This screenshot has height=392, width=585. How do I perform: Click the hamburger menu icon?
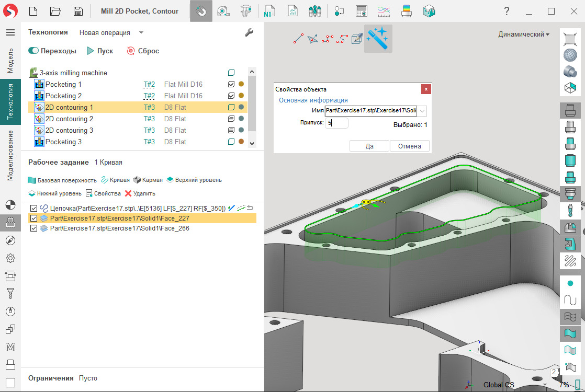10,32
